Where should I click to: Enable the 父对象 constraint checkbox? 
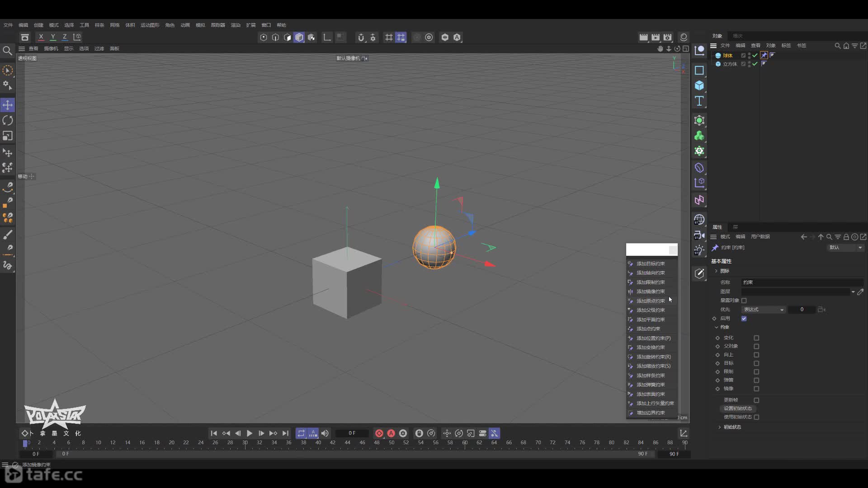(756, 347)
